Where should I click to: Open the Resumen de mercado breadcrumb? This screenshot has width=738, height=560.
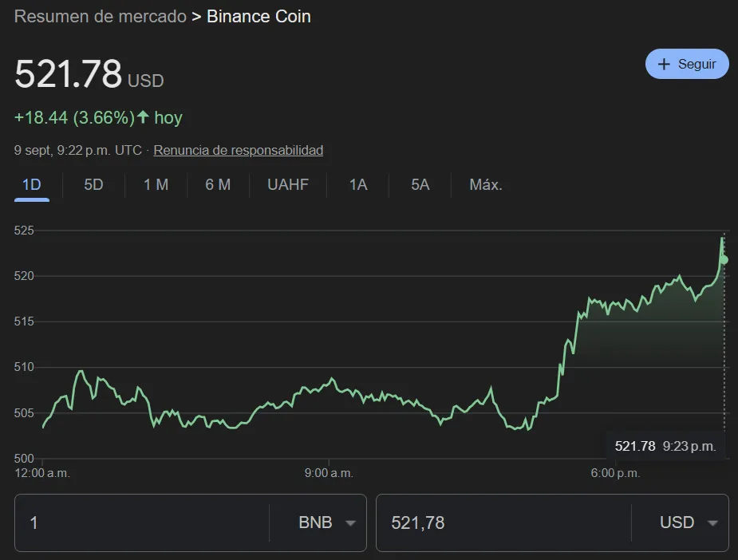101,17
